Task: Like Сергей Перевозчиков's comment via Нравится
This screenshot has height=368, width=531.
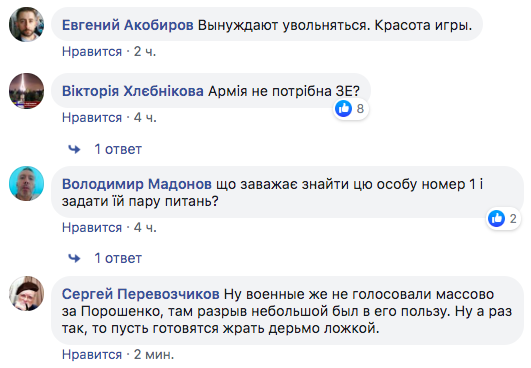Action: pos(92,354)
